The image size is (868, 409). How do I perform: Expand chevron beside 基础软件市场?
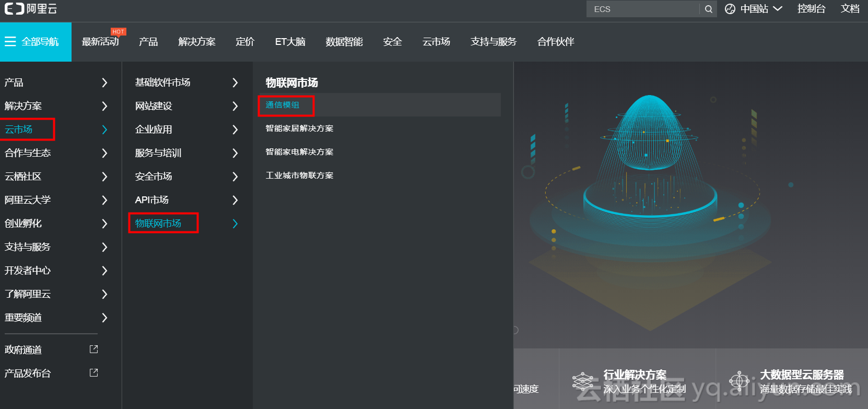pos(235,83)
